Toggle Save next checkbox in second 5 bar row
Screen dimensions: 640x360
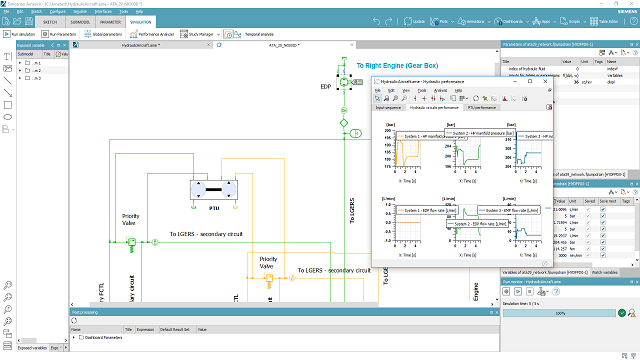(603, 229)
